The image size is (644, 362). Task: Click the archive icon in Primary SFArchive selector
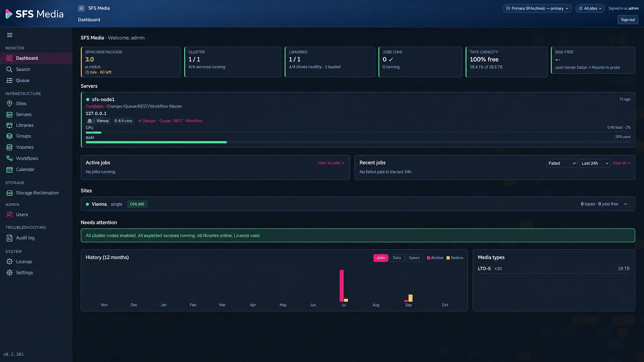click(508, 8)
